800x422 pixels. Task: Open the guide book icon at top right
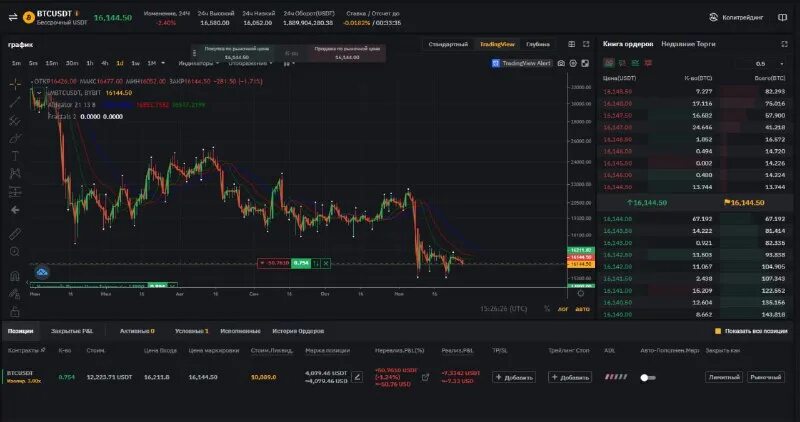(x=783, y=17)
